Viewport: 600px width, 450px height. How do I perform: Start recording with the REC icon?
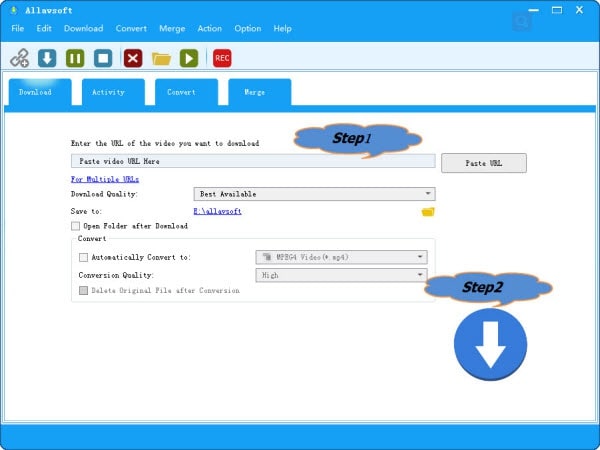click(222, 58)
